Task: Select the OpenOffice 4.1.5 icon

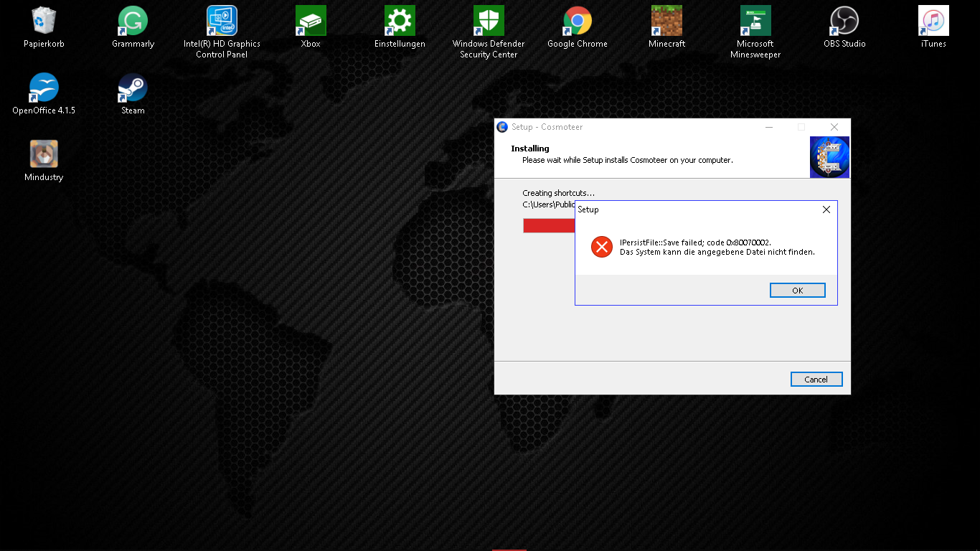Action: pos(44,88)
